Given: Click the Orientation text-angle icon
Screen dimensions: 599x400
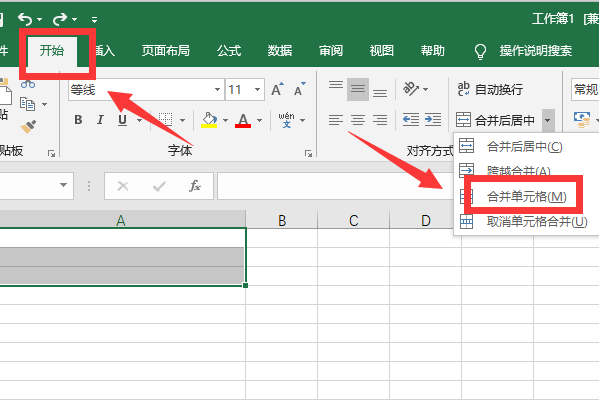Looking at the screenshot, I should 411,89.
